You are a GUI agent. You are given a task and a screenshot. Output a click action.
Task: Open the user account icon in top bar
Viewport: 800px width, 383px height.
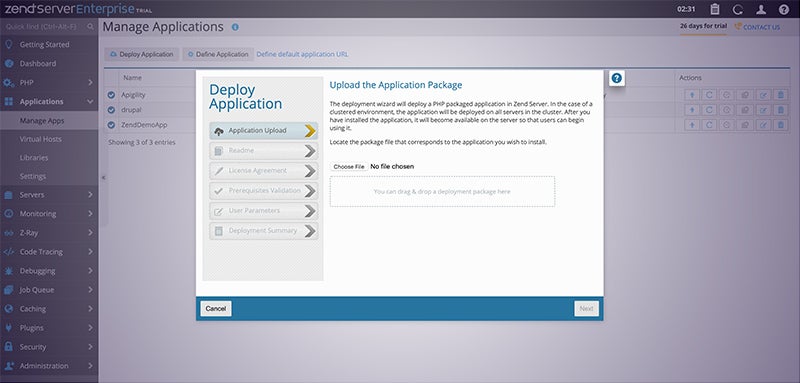pyautogui.click(x=761, y=9)
